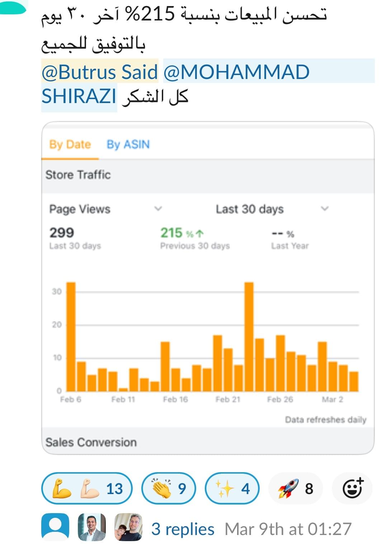The width and height of the screenshot is (392, 544).
Task: Expand the Last 30 days dropdown
Action: (272, 209)
